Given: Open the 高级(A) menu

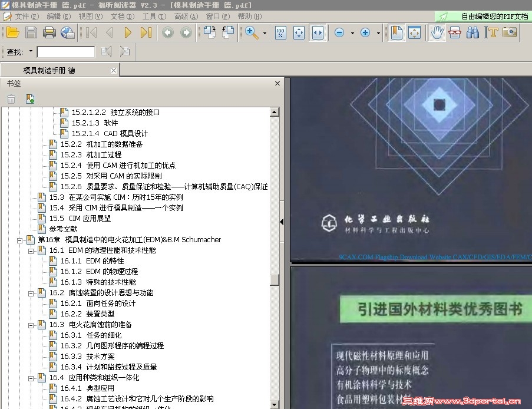Looking at the screenshot, I should point(186,17).
